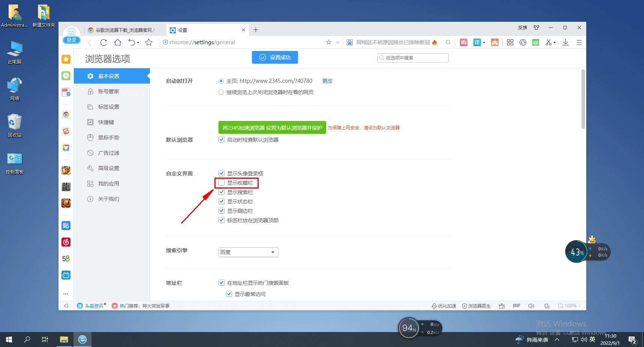Open the sidebar NetEase music icon

pyautogui.click(x=66, y=242)
